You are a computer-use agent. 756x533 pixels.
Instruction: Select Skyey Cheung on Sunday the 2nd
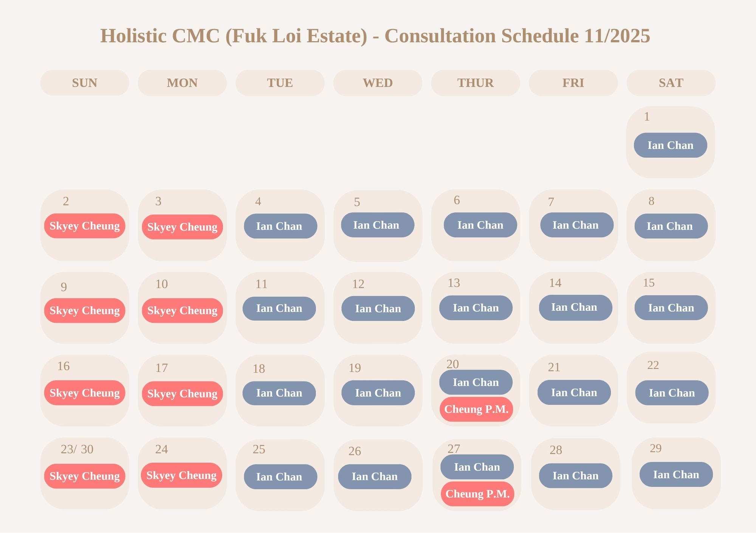click(x=85, y=226)
